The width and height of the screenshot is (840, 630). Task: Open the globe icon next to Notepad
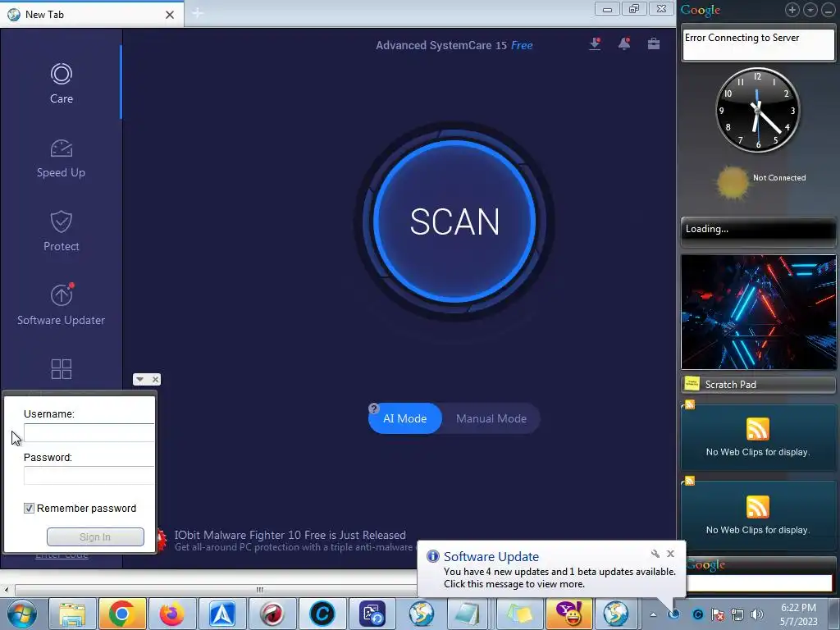pos(422,614)
